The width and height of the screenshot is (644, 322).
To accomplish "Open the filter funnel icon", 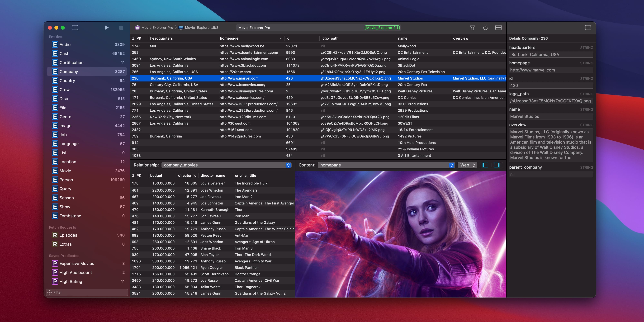I will click(x=472, y=28).
